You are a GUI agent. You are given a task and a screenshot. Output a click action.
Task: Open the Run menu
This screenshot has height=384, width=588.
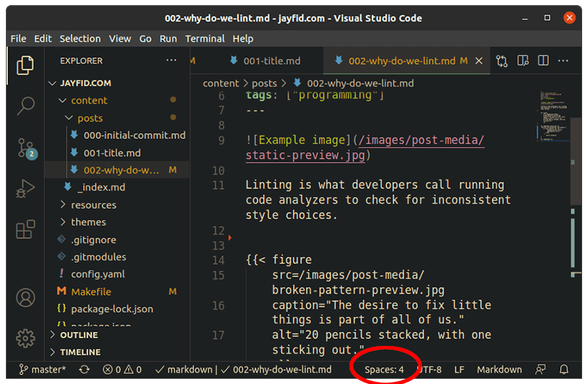168,39
